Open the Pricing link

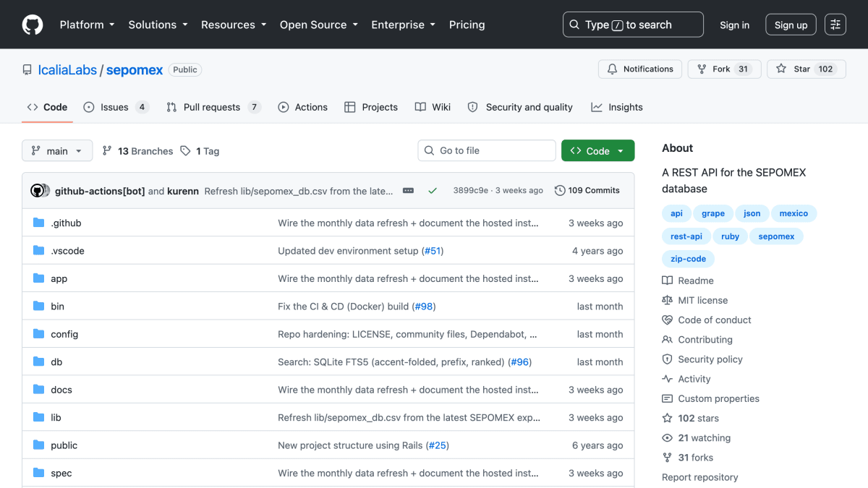pos(467,25)
